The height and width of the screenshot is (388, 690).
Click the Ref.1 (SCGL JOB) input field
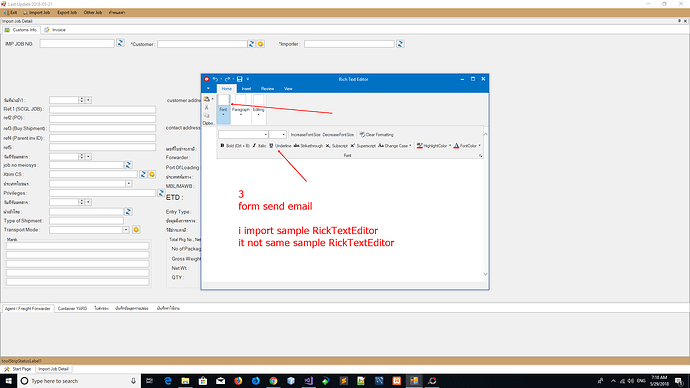pos(103,109)
